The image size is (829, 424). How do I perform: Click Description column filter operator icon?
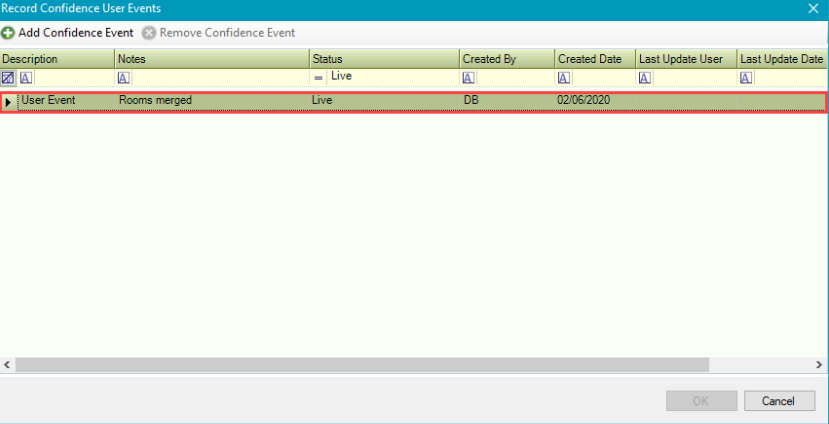point(26,77)
